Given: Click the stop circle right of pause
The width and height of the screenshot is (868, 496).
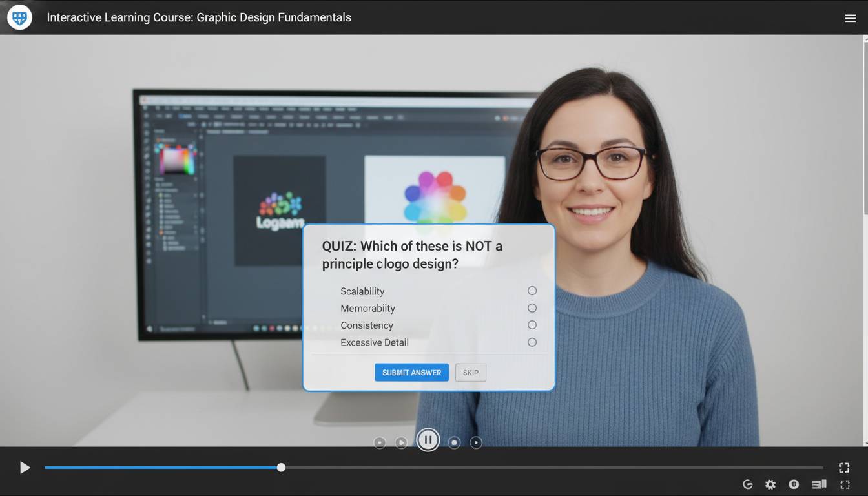Looking at the screenshot, I should click(x=454, y=442).
